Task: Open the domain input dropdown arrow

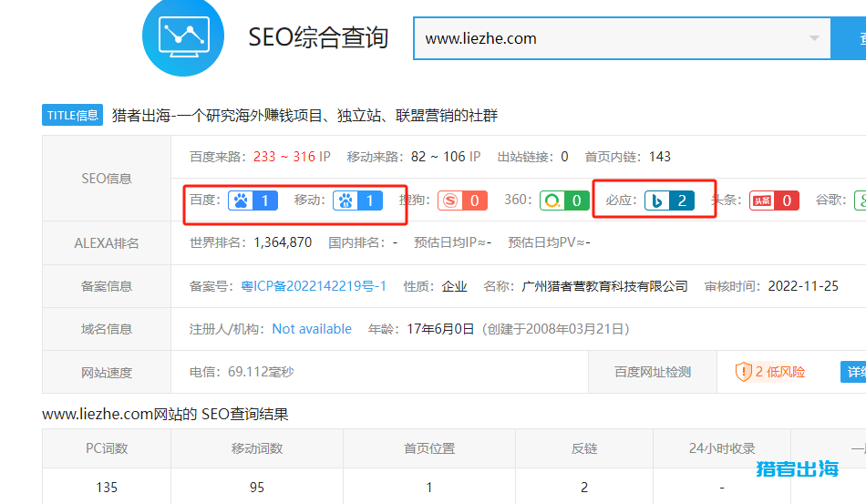Action: click(814, 38)
